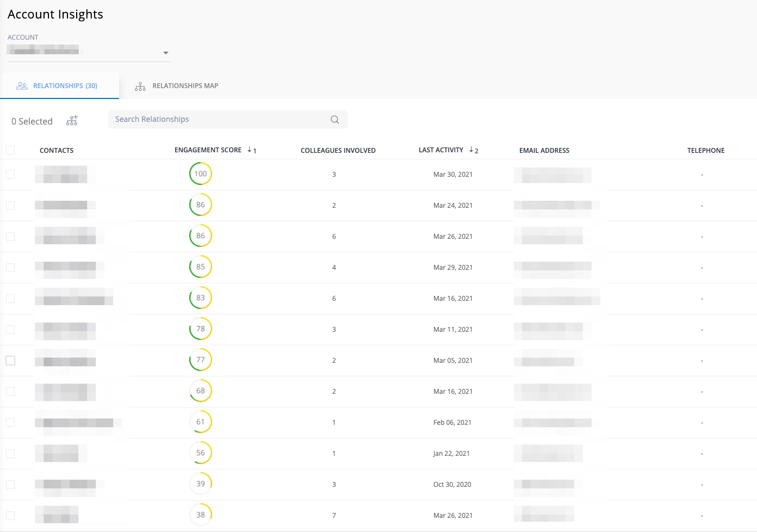Image resolution: width=757 pixels, height=532 pixels.
Task: Check the box for the score 100 row
Action: (x=10, y=175)
